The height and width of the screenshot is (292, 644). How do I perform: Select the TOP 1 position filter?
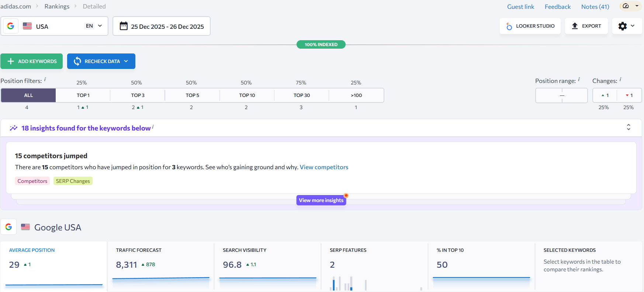(83, 95)
